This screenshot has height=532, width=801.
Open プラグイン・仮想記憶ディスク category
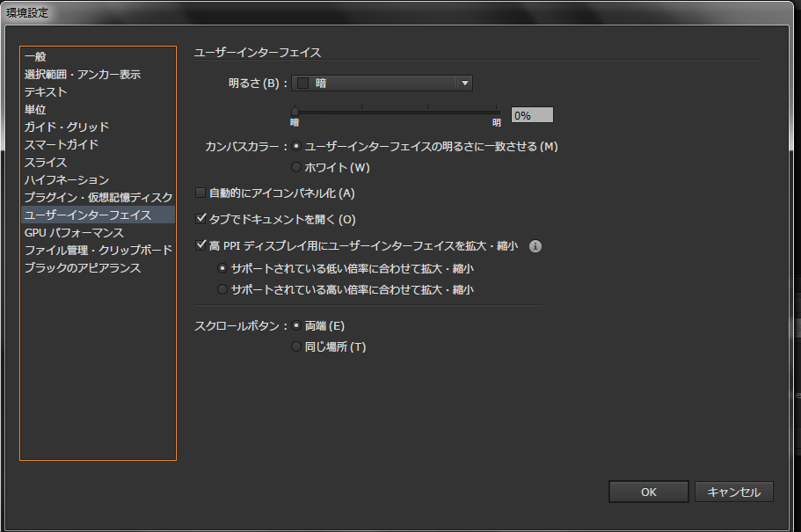[x=98, y=197]
